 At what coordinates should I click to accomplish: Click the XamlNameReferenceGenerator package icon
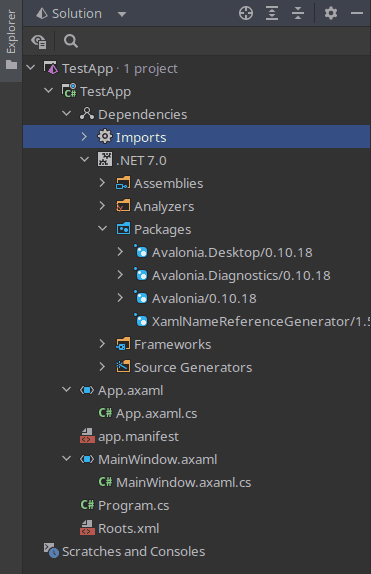141,321
